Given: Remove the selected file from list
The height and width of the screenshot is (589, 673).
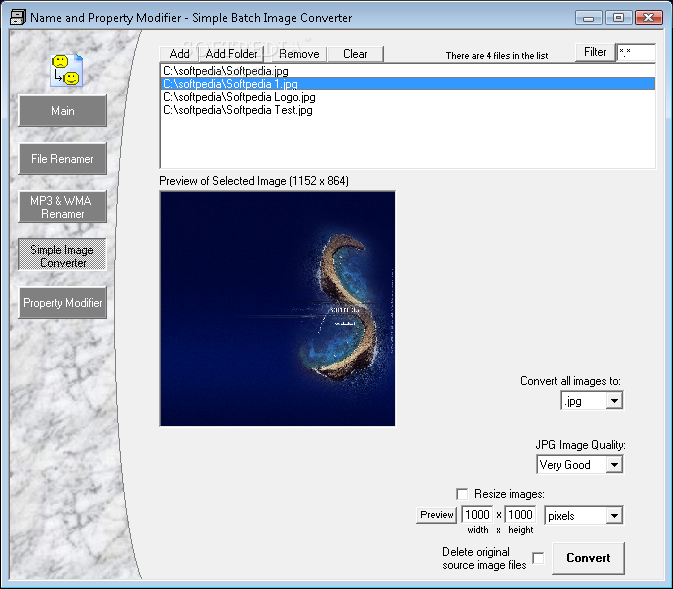Looking at the screenshot, I should 299,54.
